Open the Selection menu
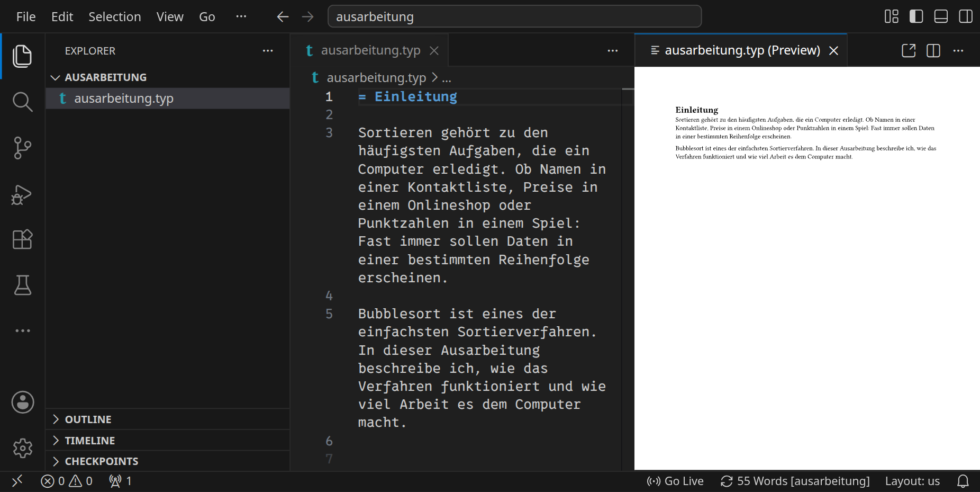This screenshot has height=492, width=980. tap(115, 17)
